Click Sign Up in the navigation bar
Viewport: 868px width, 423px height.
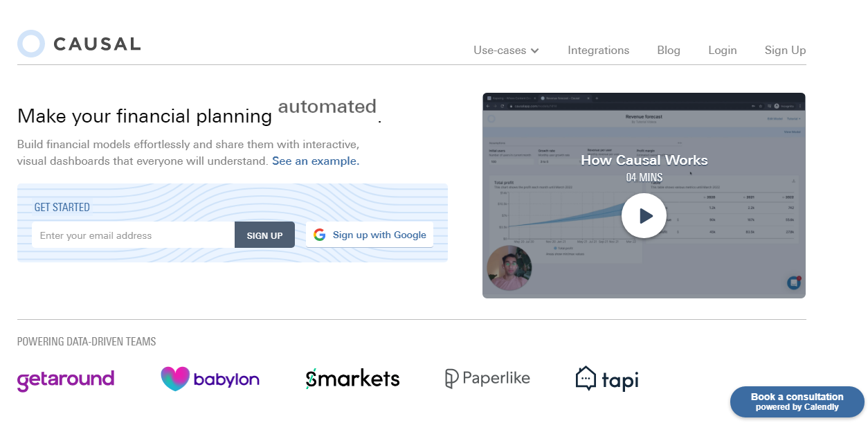pos(785,51)
